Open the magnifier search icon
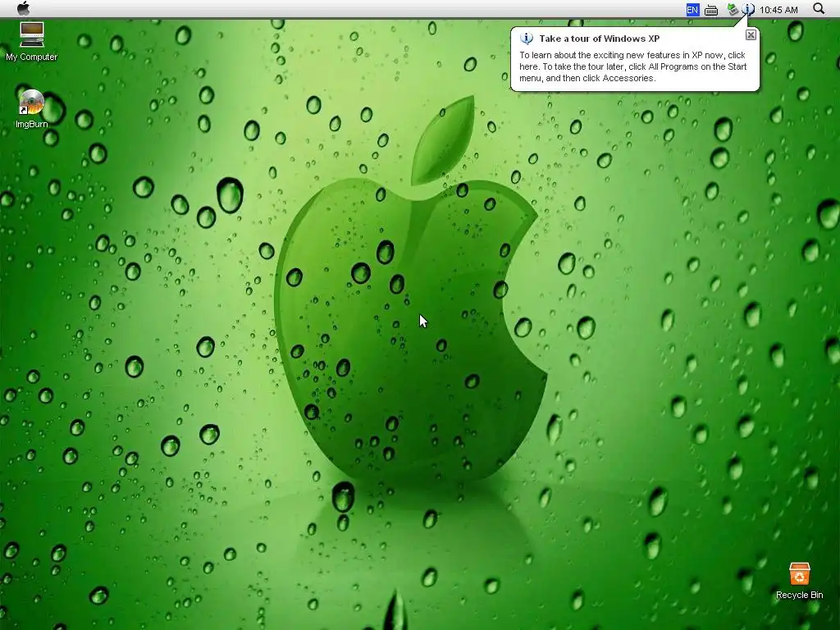Image resolution: width=840 pixels, height=630 pixels. point(819,8)
